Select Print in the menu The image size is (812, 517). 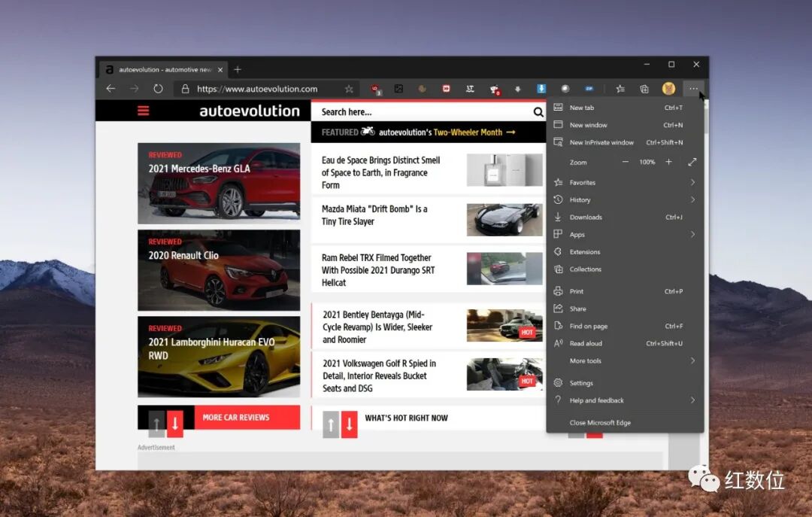click(625, 291)
